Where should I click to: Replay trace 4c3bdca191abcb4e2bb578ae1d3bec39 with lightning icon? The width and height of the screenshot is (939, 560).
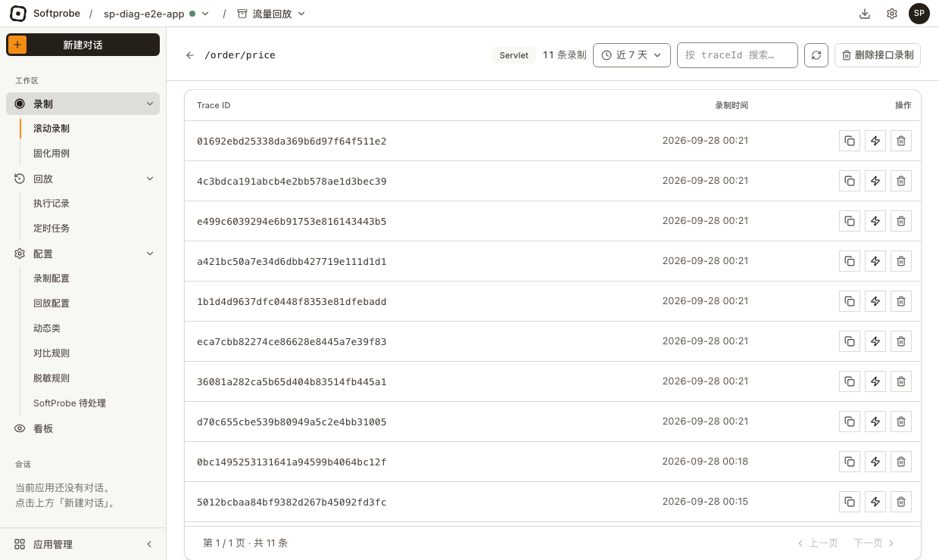[x=875, y=181]
